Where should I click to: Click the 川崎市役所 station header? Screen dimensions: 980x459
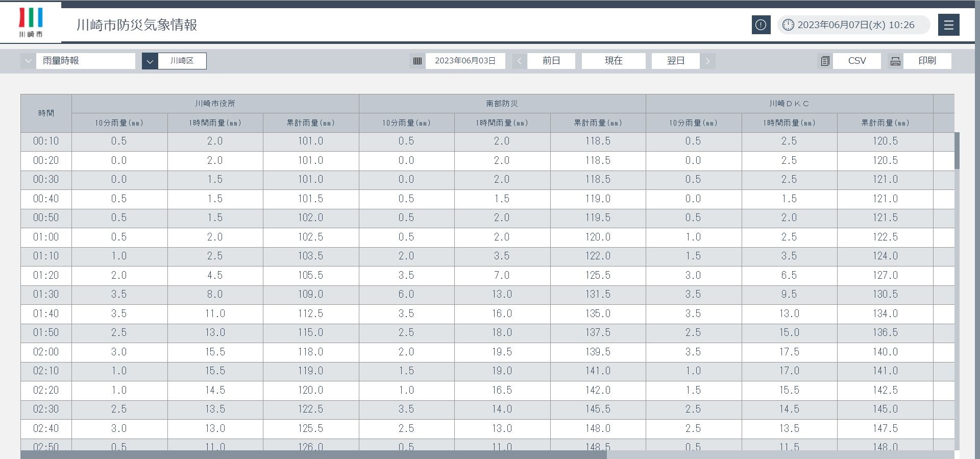[x=215, y=104]
